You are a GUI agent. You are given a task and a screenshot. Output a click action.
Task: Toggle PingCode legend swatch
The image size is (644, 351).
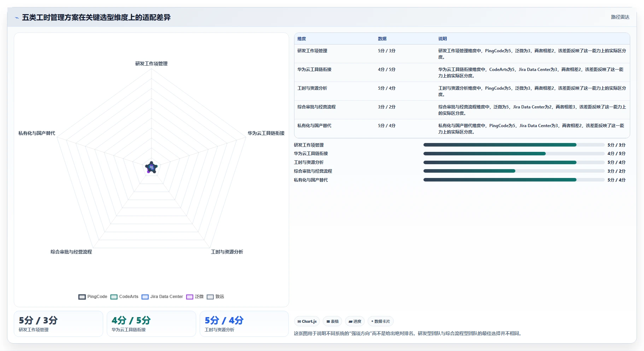click(x=82, y=297)
